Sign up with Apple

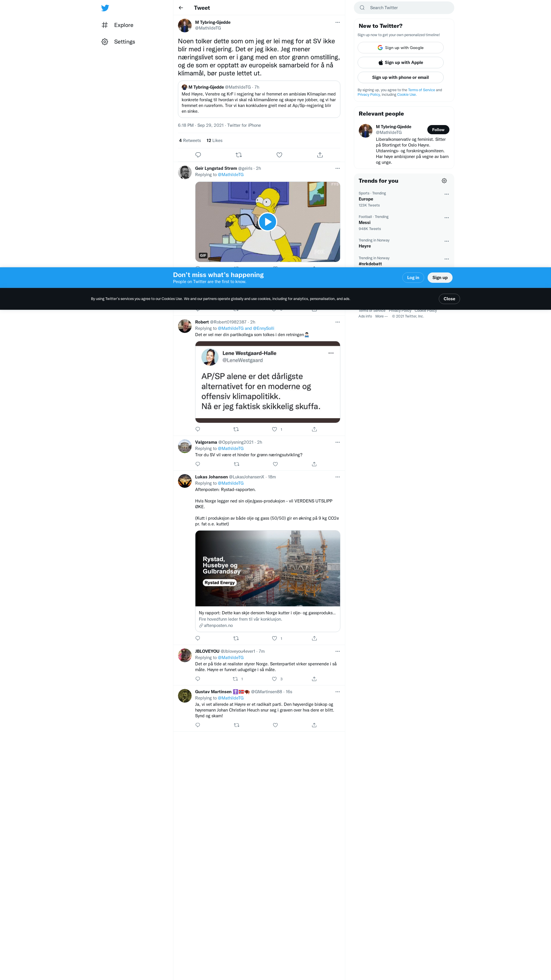[x=400, y=63]
